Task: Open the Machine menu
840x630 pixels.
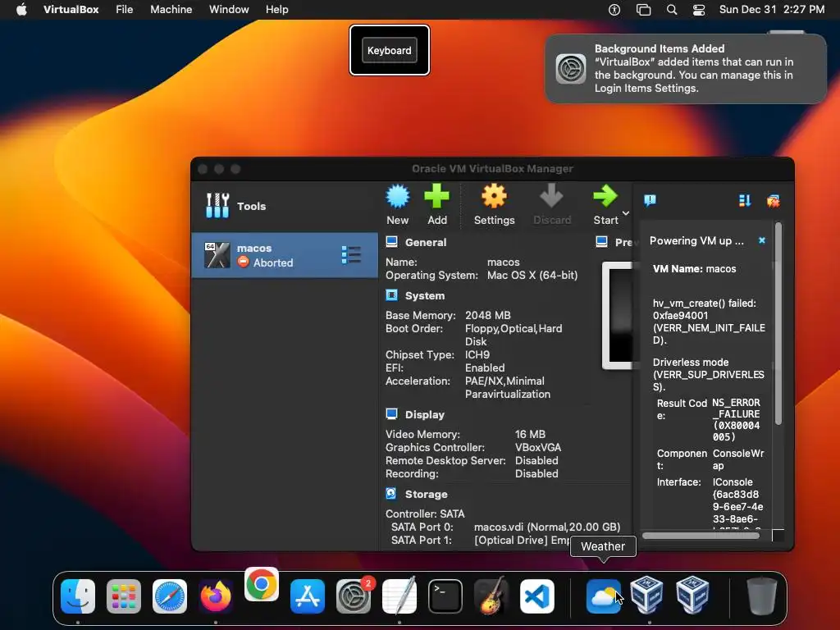Action: tap(171, 9)
